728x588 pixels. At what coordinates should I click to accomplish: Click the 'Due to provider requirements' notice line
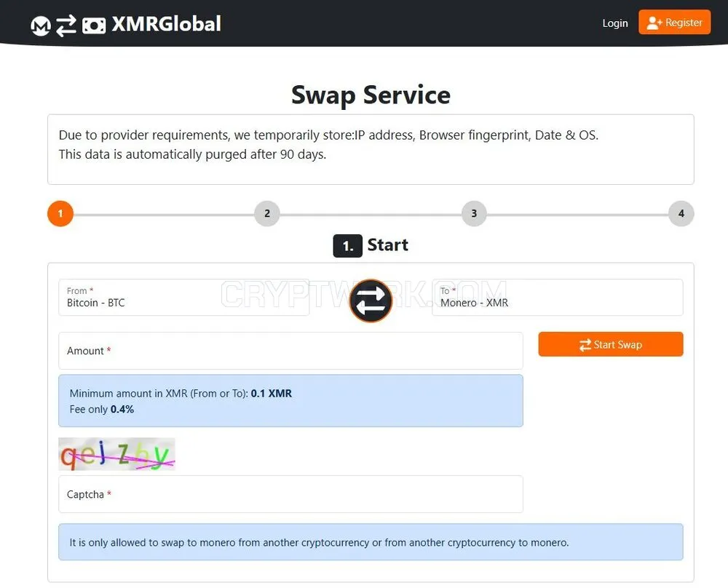tap(328, 135)
